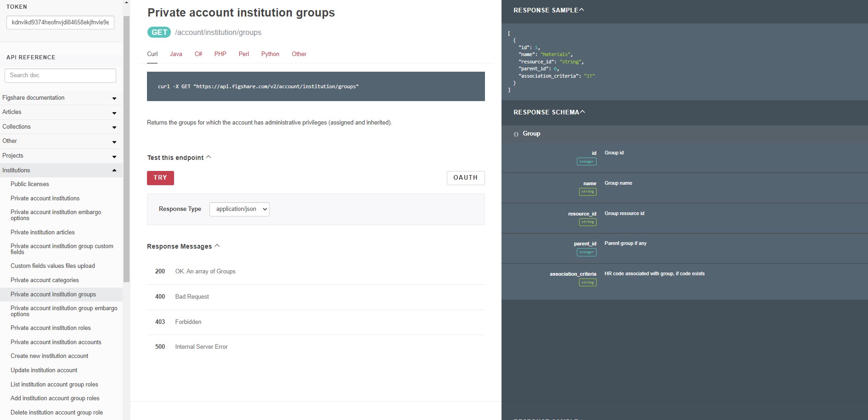Click the resource_id schema field
The height and width of the screenshot is (420, 868).
[582, 214]
